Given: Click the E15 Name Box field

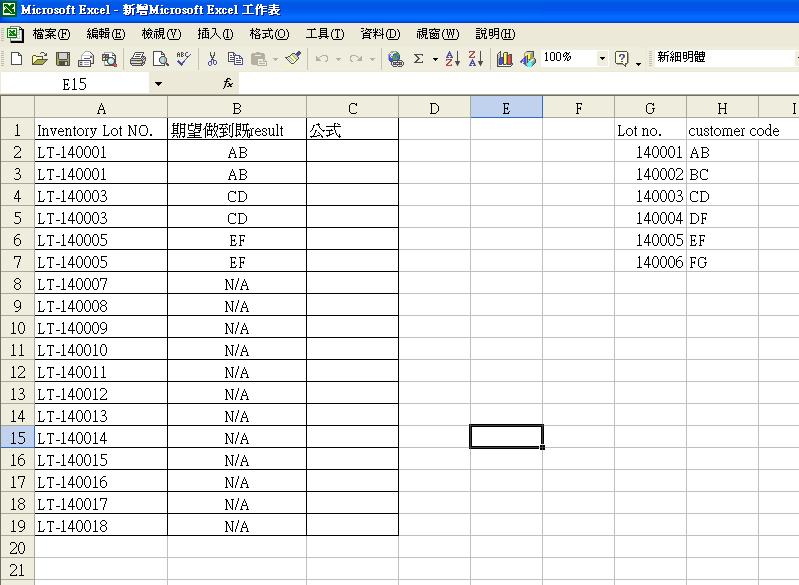Looking at the screenshot, I should 74,84.
